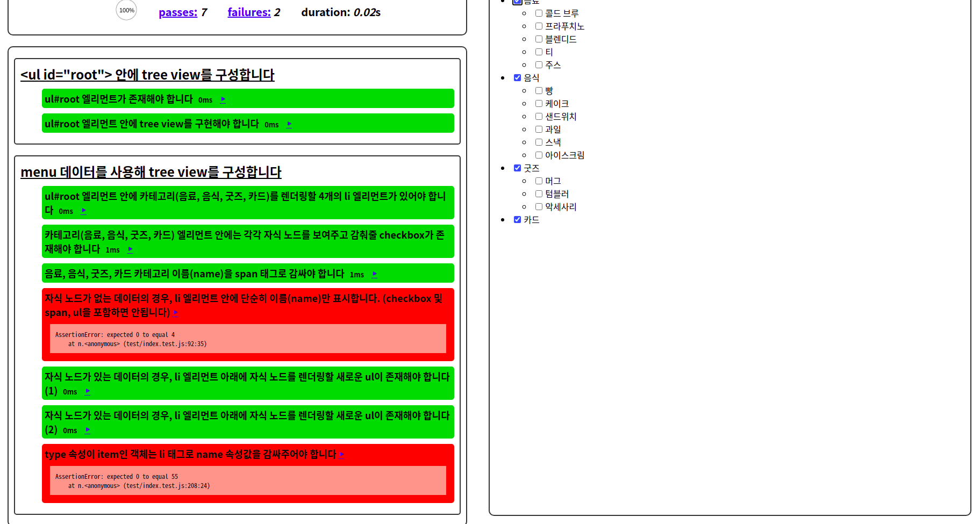Check the 머그 checkbox
This screenshot has width=980, height=524.
(539, 181)
